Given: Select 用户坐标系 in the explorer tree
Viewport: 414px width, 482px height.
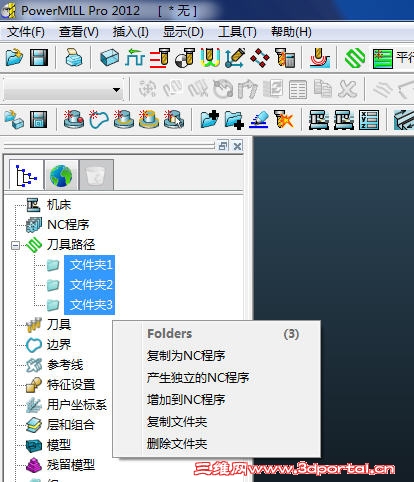Looking at the screenshot, I should (x=77, y=404).
